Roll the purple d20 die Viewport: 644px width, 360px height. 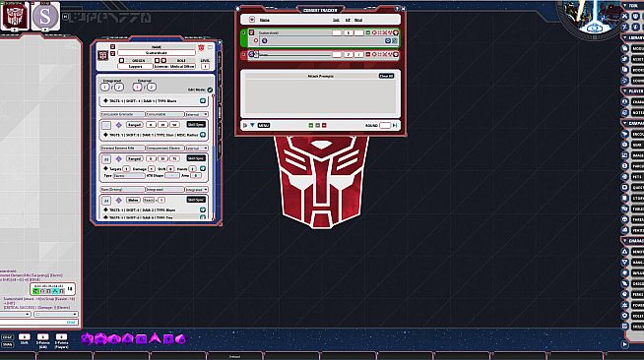click(x=87, y=338)
